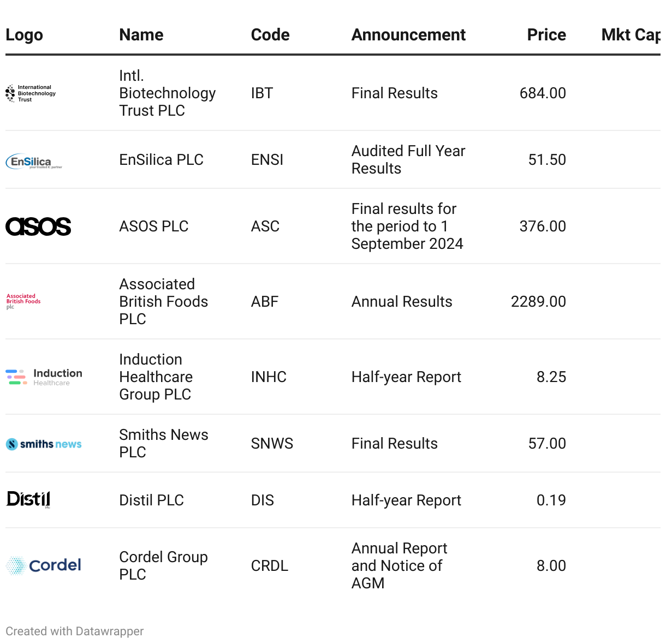Click the EnSilica company logo
This screenshot has height=644, width=666.
click(x=34, y=161)
